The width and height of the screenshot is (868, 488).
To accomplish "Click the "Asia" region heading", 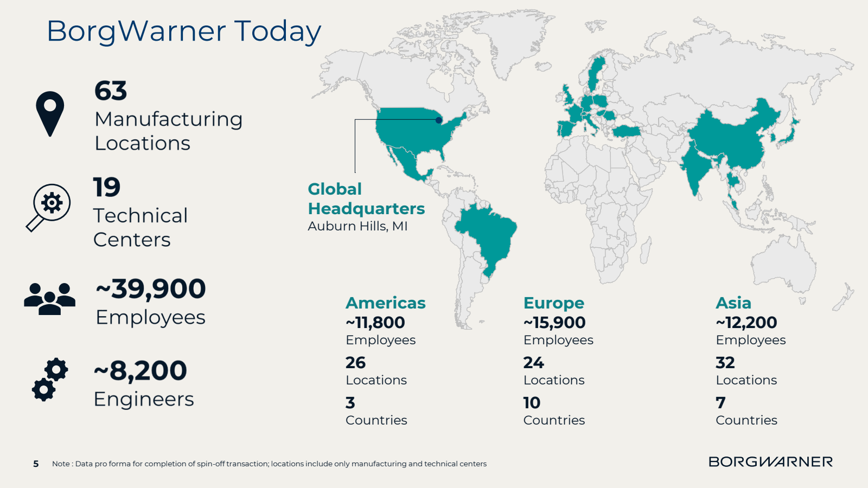I will click(733, 303).
